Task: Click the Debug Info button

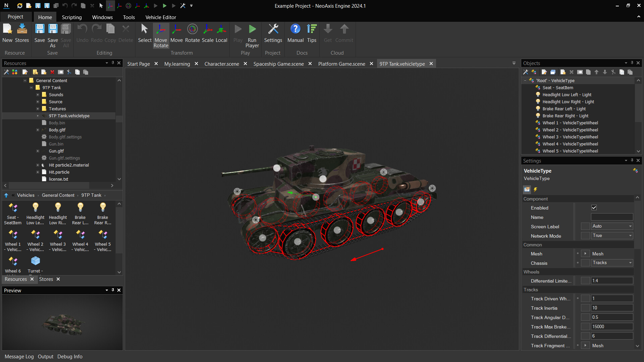Action: pos(70,357)
